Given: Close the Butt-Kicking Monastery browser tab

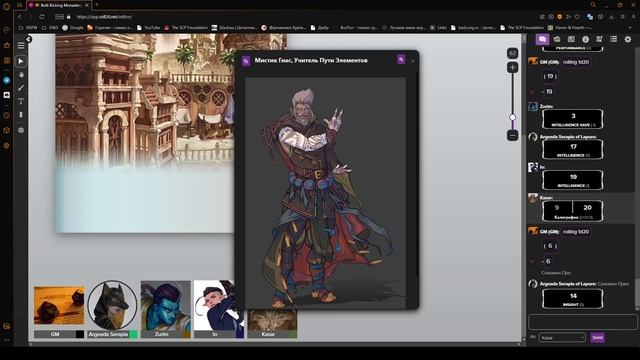Looking at the screenshot, I should click(x=87, y=5).
